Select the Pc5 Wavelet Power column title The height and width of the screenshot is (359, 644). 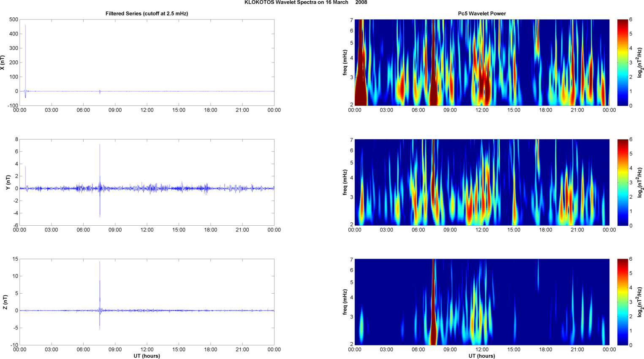coord(482,13)
